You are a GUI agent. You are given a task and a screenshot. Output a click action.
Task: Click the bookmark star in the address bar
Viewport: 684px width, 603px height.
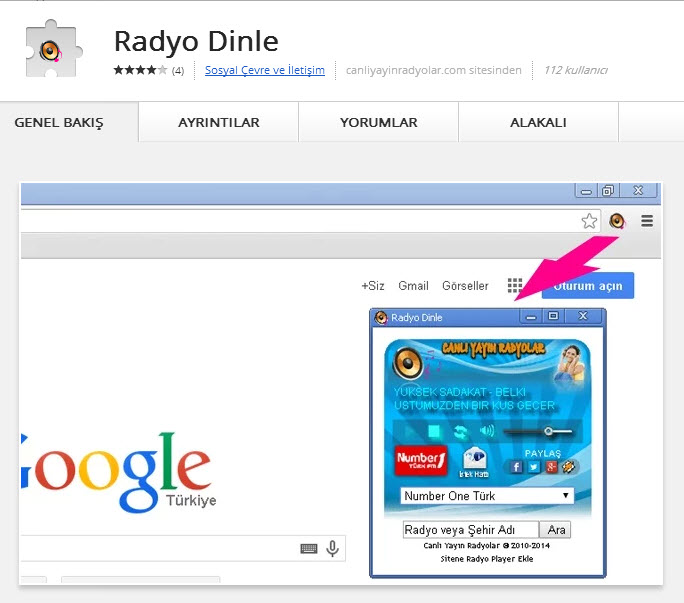589,221
